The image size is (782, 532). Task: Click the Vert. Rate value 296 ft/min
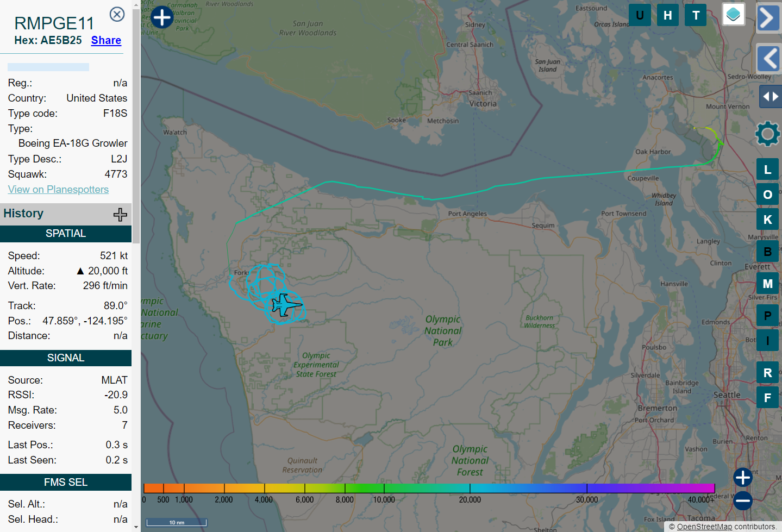(x=105, y=286)
